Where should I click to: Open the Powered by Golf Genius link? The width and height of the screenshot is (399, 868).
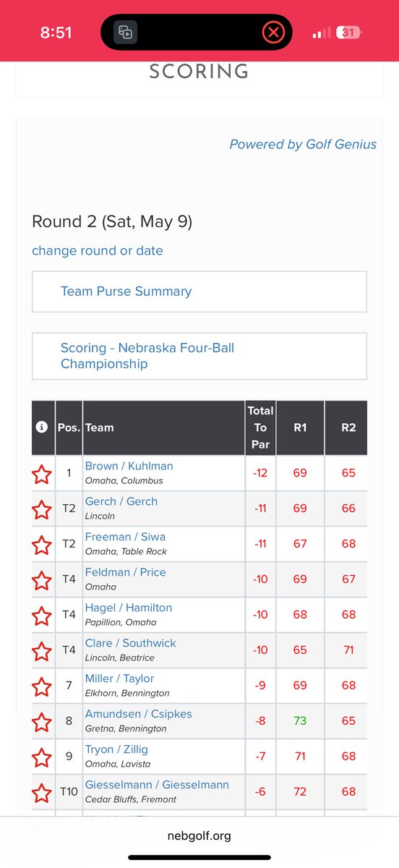[303, 144]
